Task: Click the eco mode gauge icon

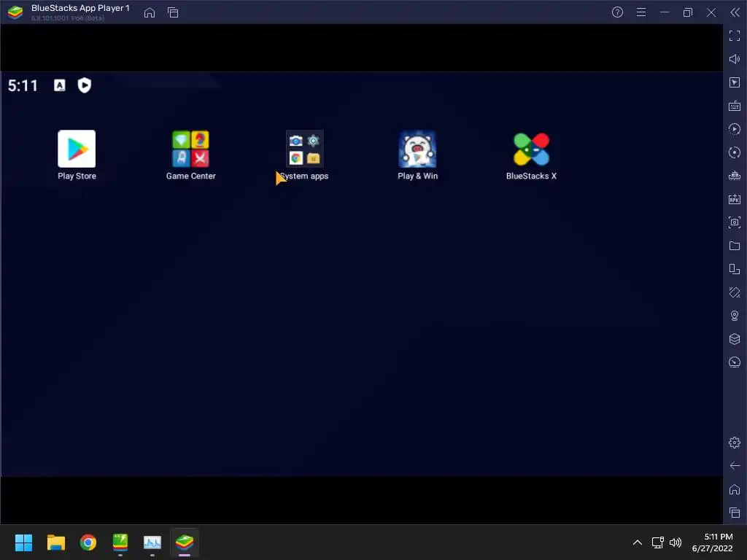Action: [x=735, y=362]
